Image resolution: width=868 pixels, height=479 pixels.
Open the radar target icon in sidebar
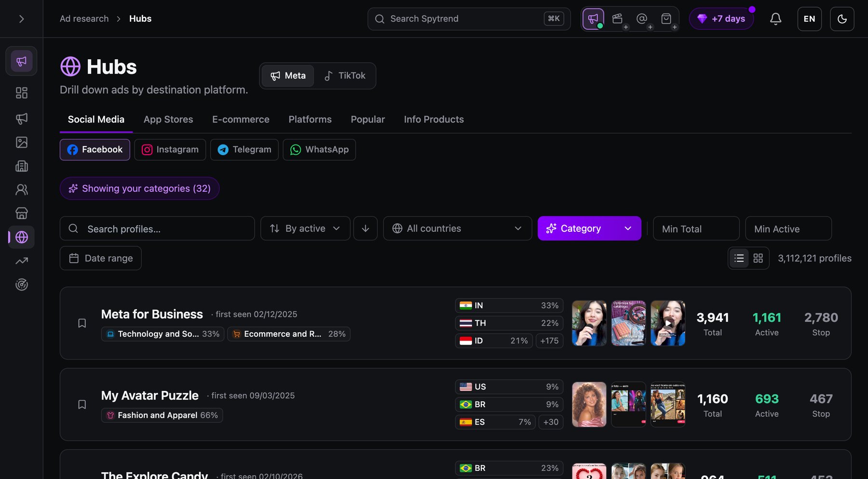tap(22, 285)
